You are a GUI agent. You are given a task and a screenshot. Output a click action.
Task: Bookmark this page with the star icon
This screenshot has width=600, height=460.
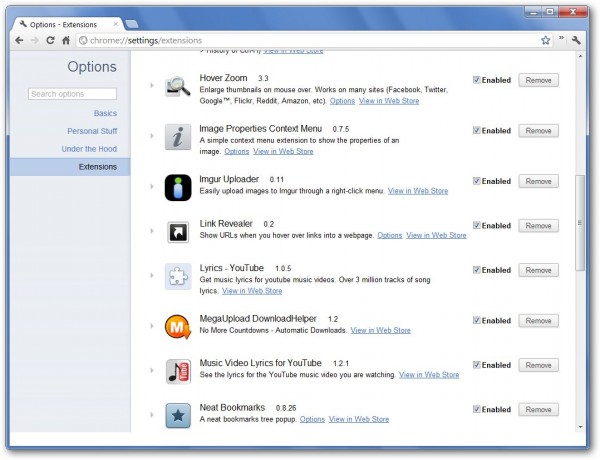pos(545,40)
